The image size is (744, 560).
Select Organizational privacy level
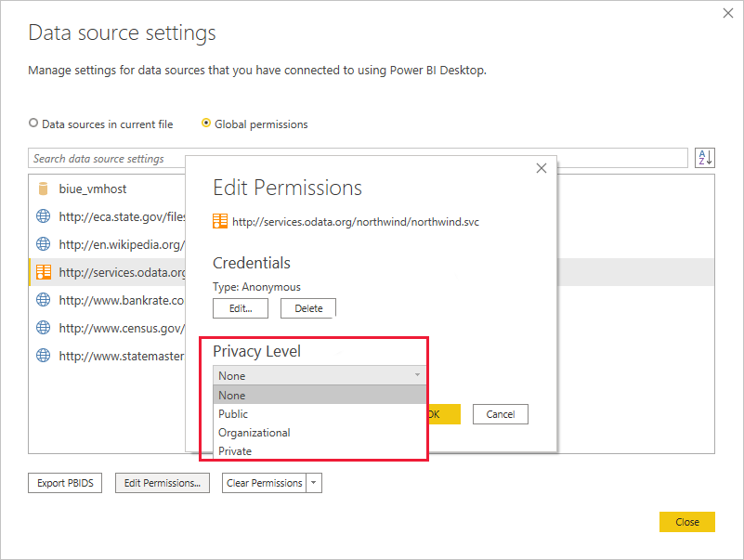tap(255, 432)
